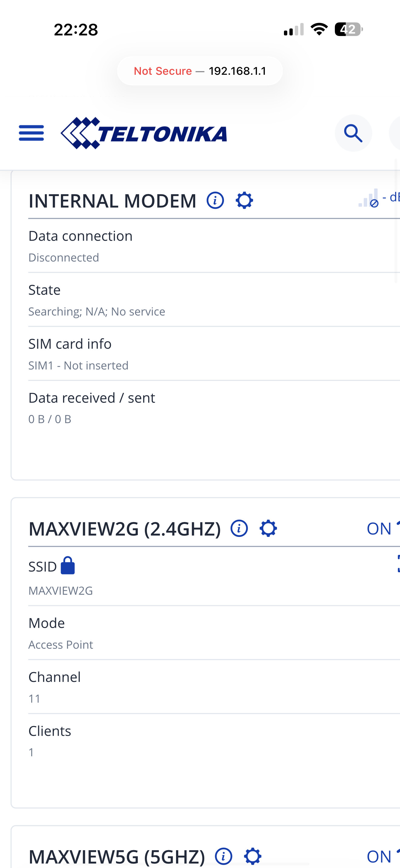Screen dimensions: 400x868
Task: Tap the Clients count row
Action: (214, 741)
